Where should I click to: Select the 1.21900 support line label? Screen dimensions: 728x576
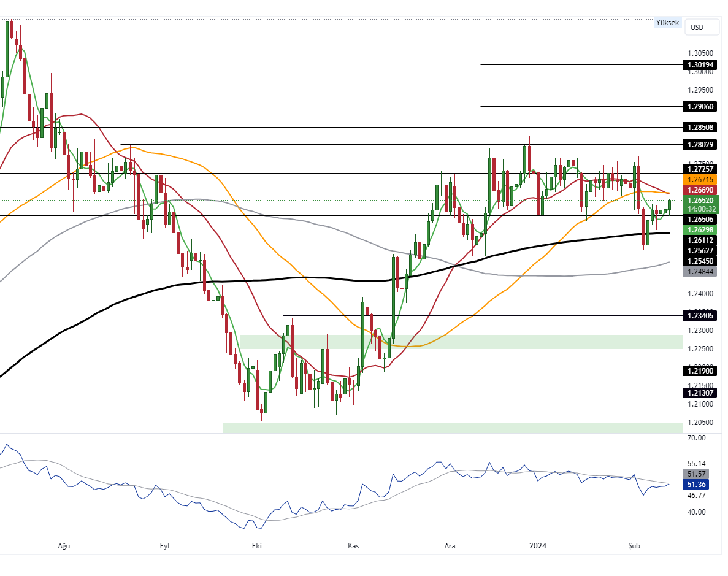[x=700, y=371]
